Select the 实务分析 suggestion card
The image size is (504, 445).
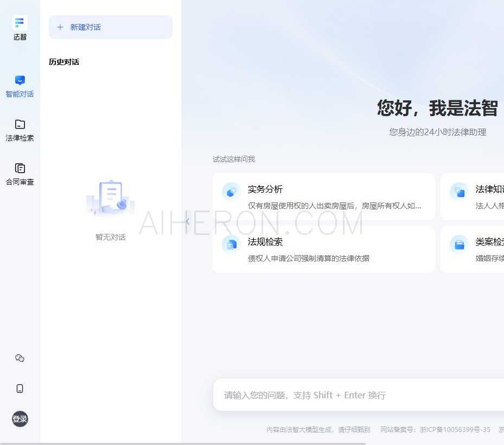click(323, 196)
